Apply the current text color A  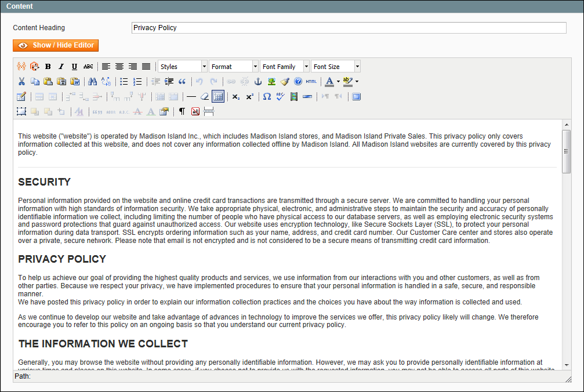point(329,81)
